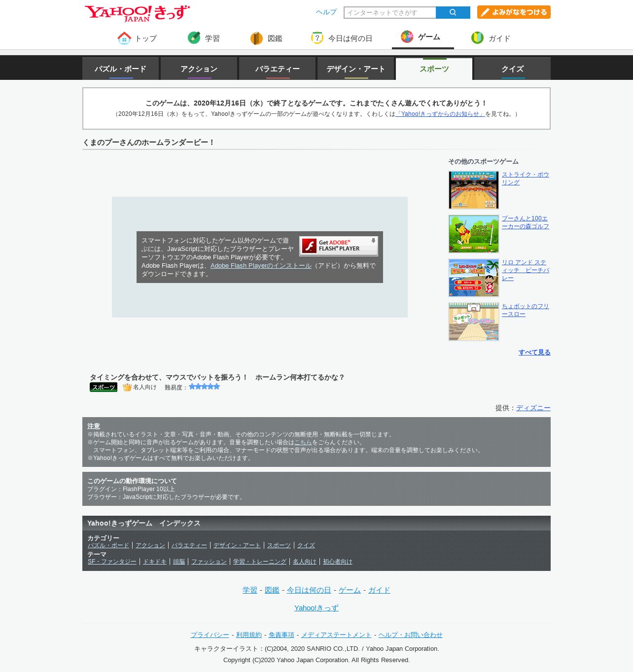
Task: Select the バラエティー category tab
Action: click(278, 69)
